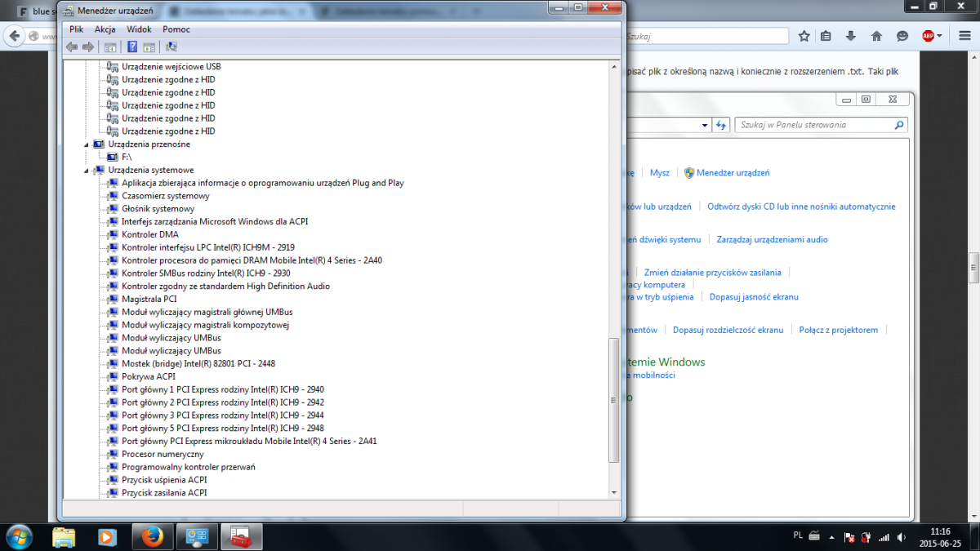Open the volume speaker tray icon
The height and width of the screenshot is (551, 980).
901,539
